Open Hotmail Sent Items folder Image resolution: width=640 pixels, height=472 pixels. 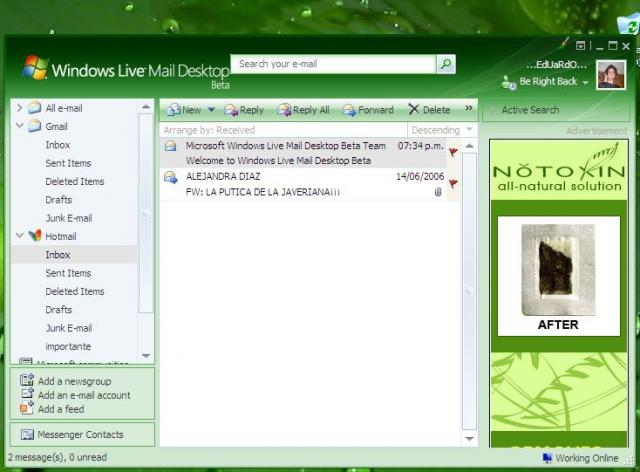pos(68,273)
